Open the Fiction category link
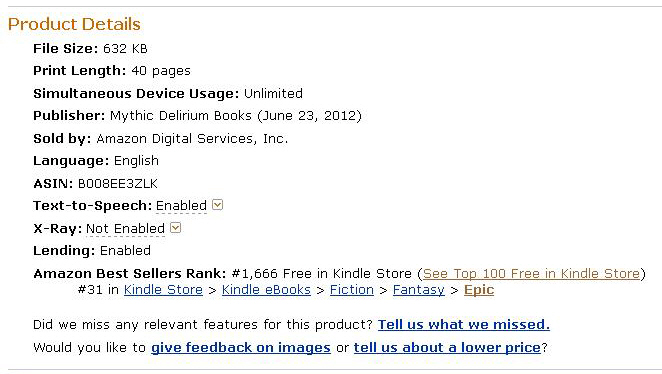Screen dimensions: 662x374 [352, 290]
